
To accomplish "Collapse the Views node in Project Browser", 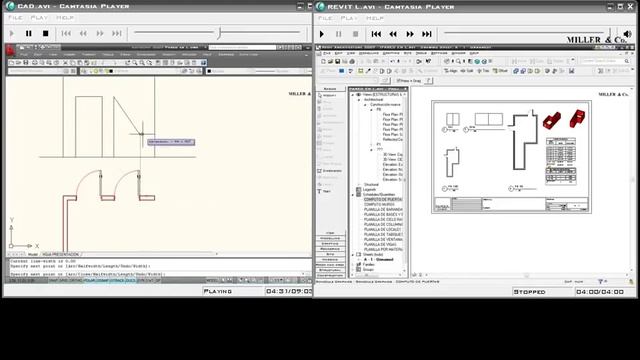I will point(353,95).
